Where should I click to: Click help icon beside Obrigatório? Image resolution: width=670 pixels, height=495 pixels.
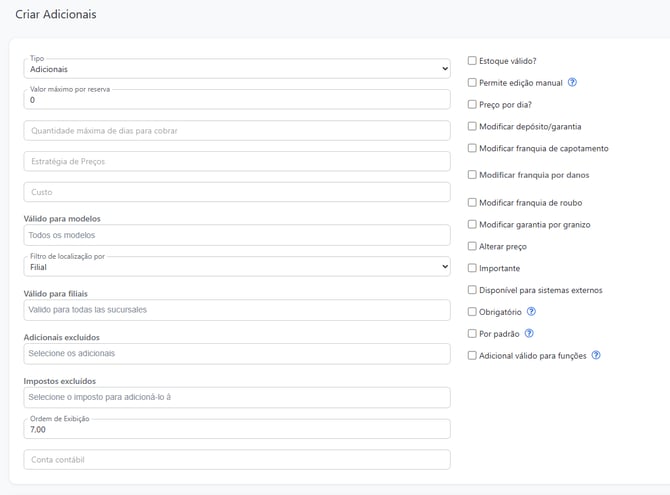pos(532,312)
